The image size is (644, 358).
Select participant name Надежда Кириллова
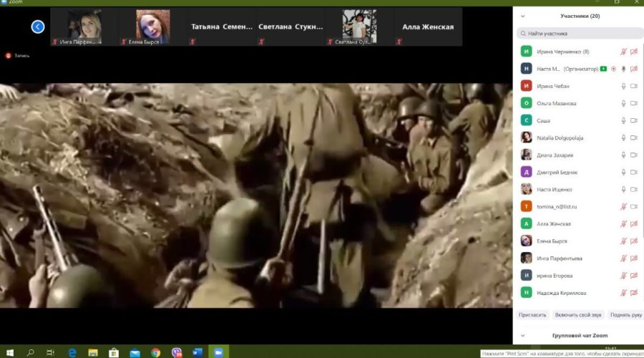[561, 293]
